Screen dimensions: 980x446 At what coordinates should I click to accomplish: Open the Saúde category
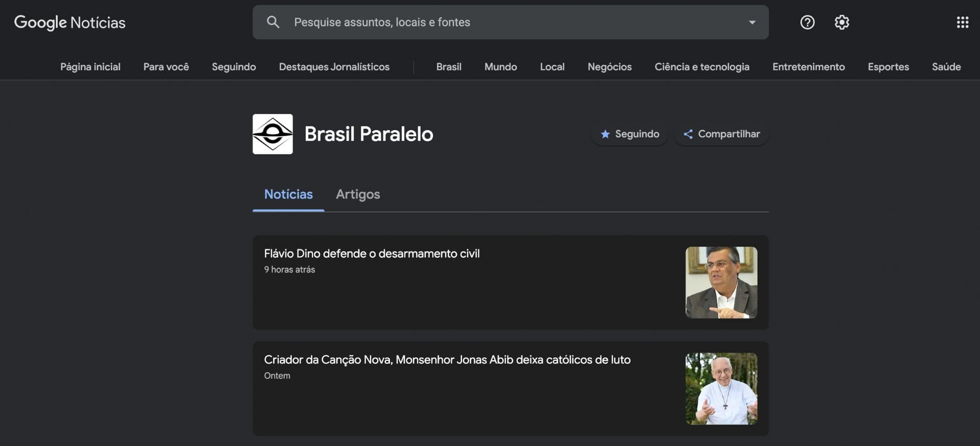[x=946, y=67]
